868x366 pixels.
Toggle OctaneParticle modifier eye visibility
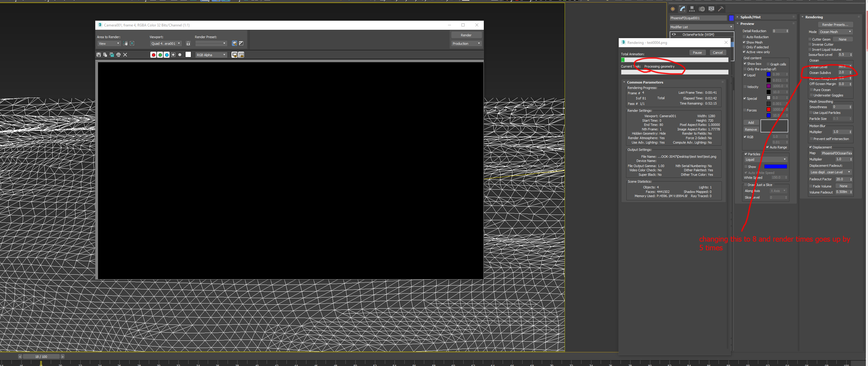(674, 34)
